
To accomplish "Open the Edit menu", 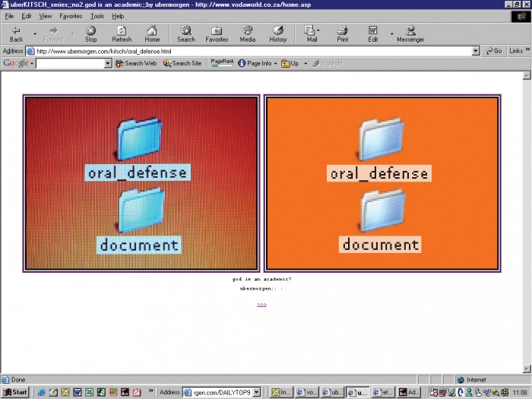I will [27, 16].
